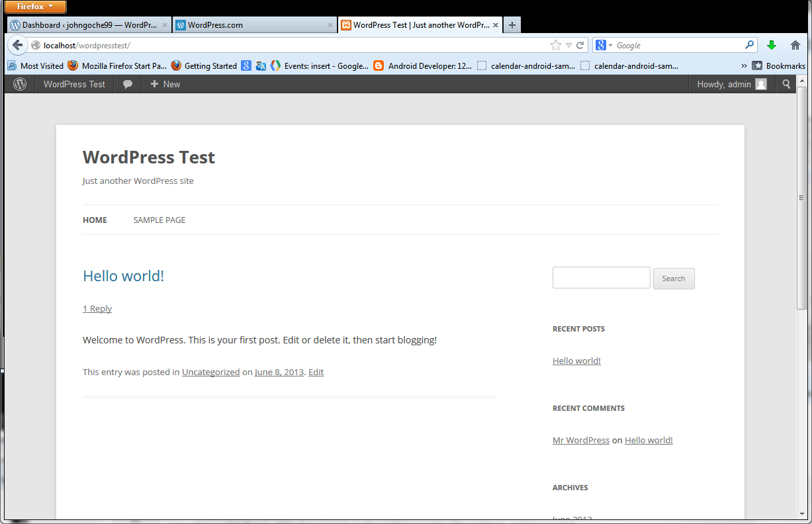Click the WordPress logo in the admin bar
The image size is (812, 524).
coord(19,84)
